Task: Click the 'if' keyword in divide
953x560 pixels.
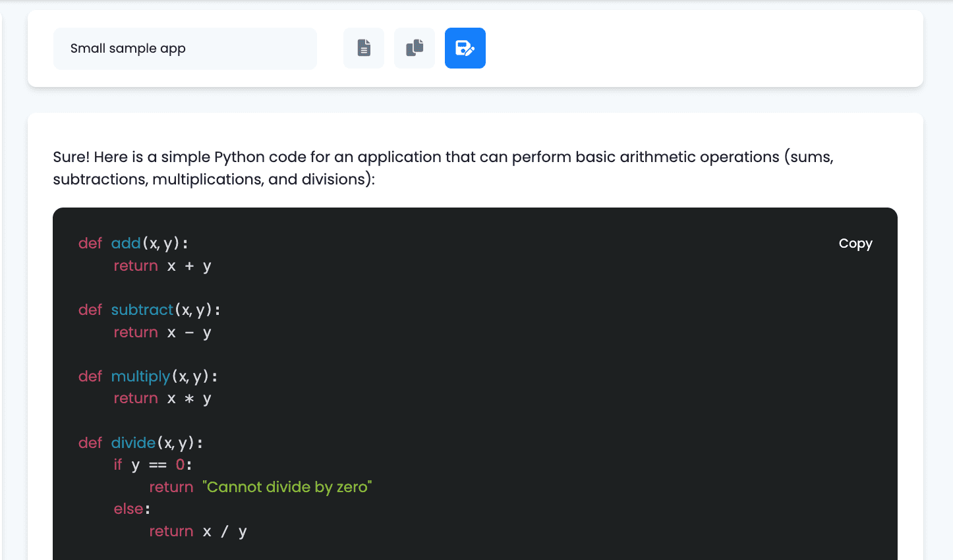Action: (118, 465)
